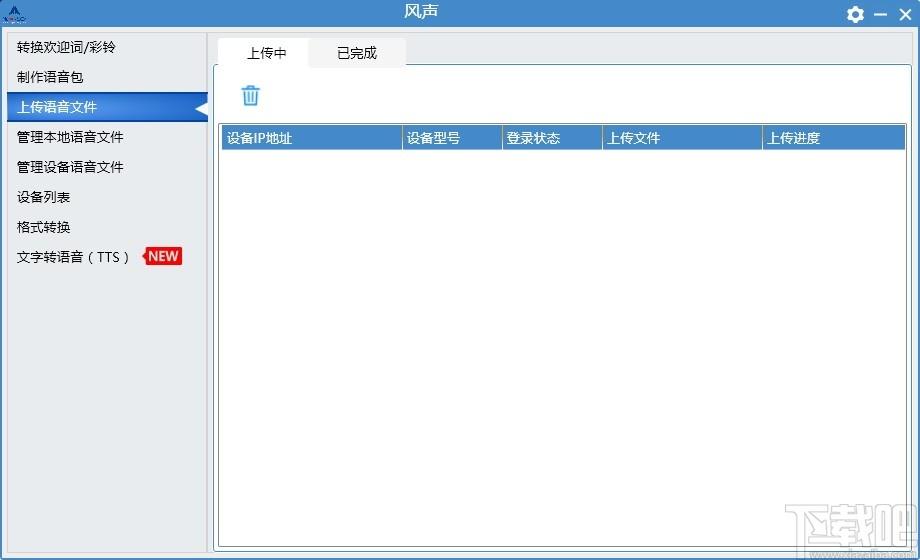Click the 登录状态 column header
The image size is (920, 560).
[551, 138]
